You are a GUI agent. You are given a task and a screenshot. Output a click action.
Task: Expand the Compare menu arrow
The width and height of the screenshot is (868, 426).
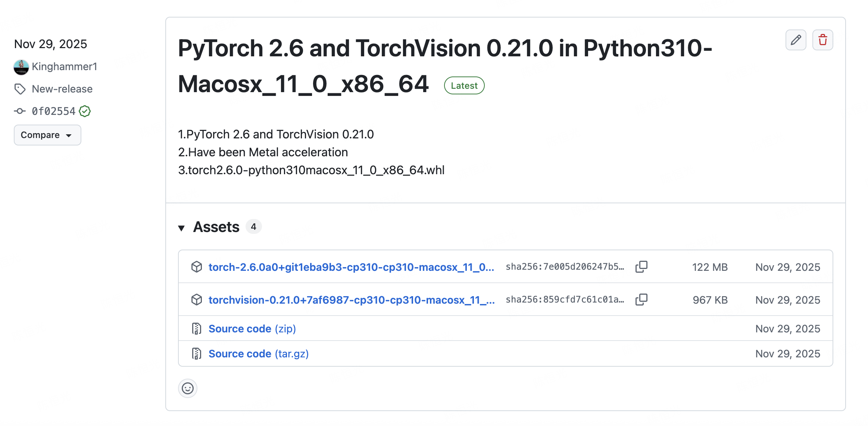[x=69, y=136]
